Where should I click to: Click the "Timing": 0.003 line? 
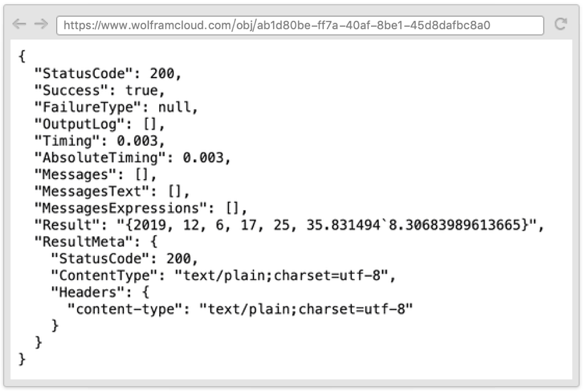(100, 140)
